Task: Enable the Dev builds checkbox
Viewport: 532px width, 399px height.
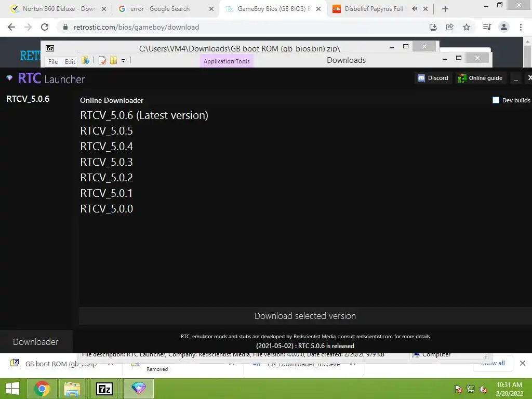Action: point(496,100)
